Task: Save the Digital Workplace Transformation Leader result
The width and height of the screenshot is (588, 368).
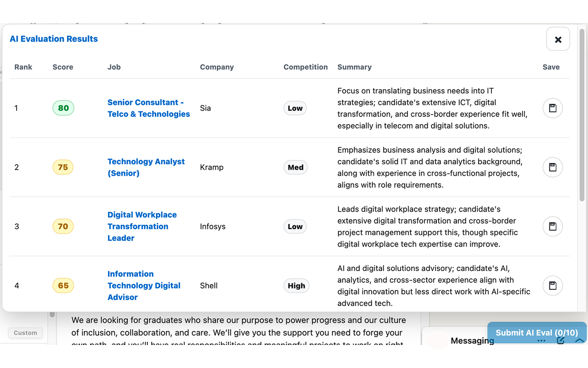Action: click(x=552, y=226)
